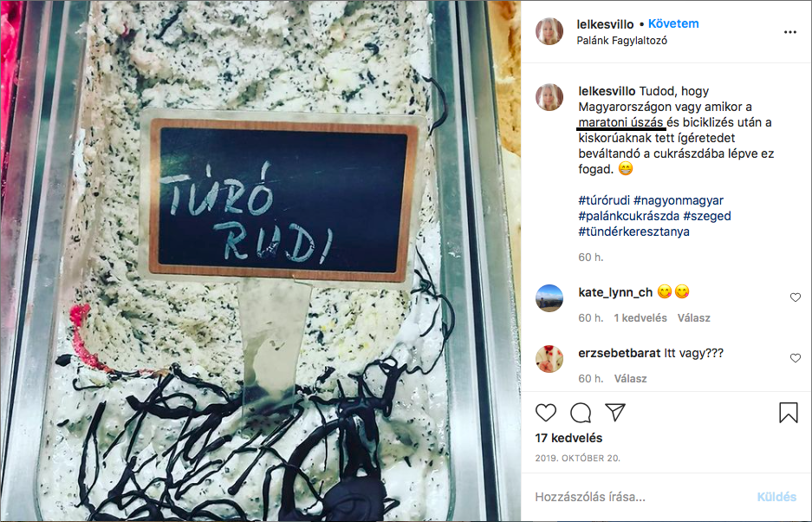Click the Hozzászólás írása comment field
This screenshot has width=812, height=522.
[642, 497]
